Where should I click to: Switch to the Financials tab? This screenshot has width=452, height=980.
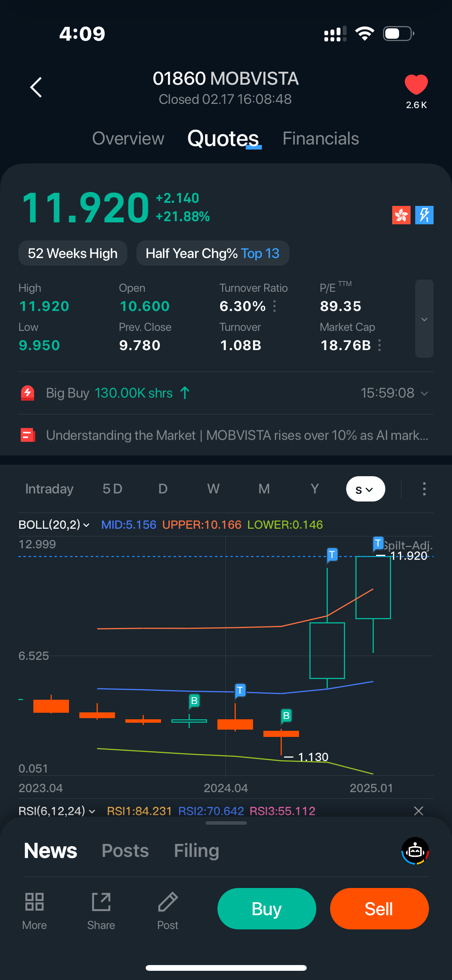pyautogui.click(x=321, y=138)
